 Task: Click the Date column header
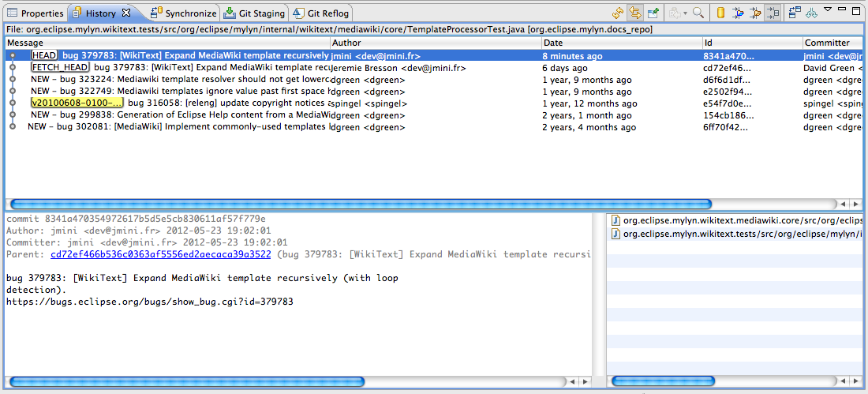click(623, 43)
